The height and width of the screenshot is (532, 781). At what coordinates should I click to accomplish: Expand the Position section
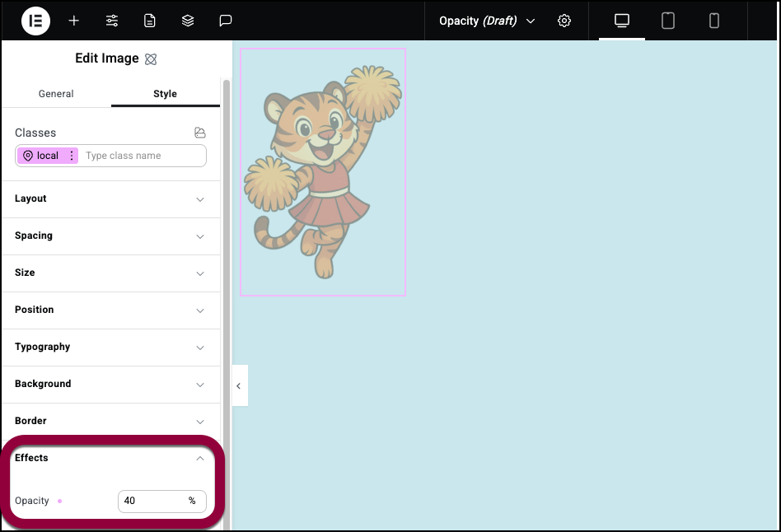click(x=110, y=310)
